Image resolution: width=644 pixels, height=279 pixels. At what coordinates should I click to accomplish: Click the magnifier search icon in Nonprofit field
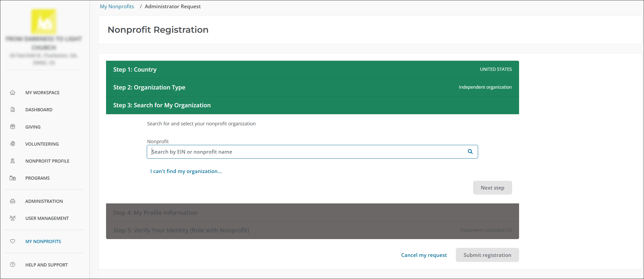[x=470, y=152]
